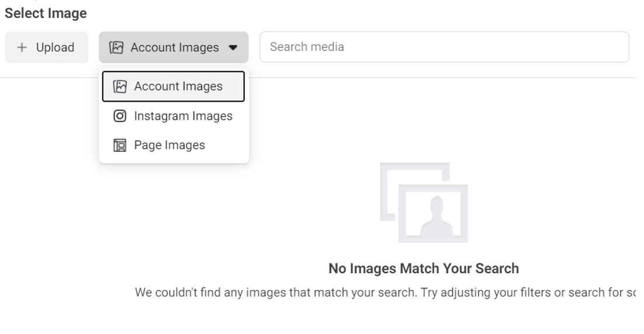Select the highlighted Account Images menu option

[x=178, y=86]
